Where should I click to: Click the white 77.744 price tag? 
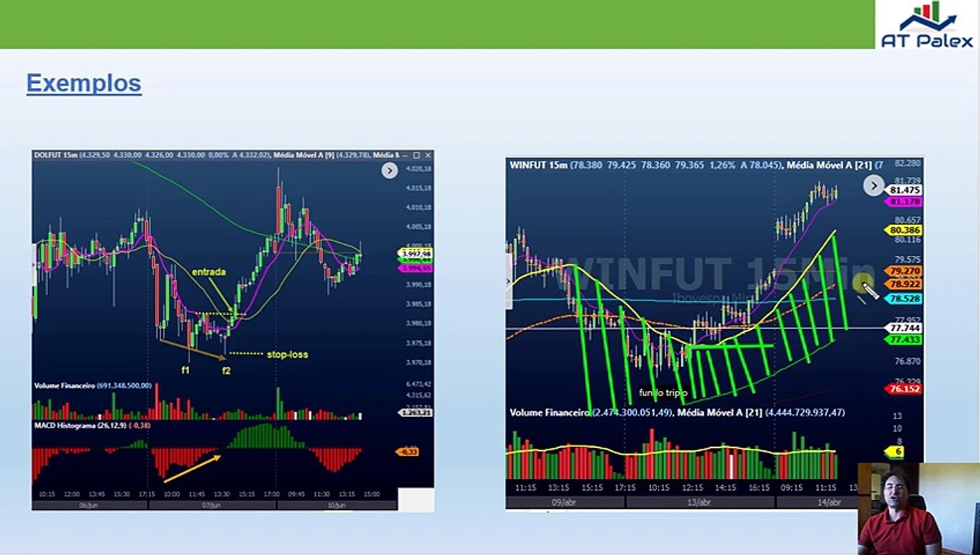coord(904,328)
